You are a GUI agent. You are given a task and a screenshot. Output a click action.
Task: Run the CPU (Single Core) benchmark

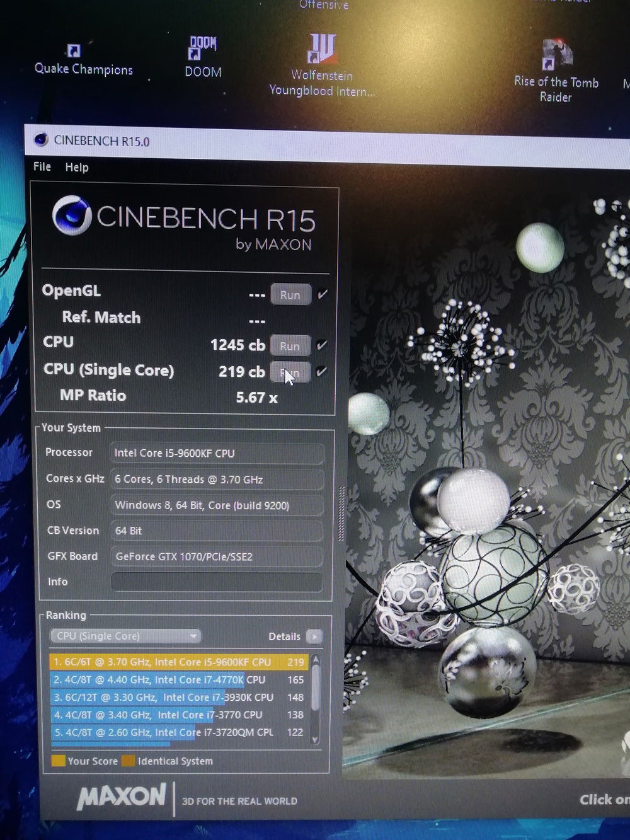290,372
